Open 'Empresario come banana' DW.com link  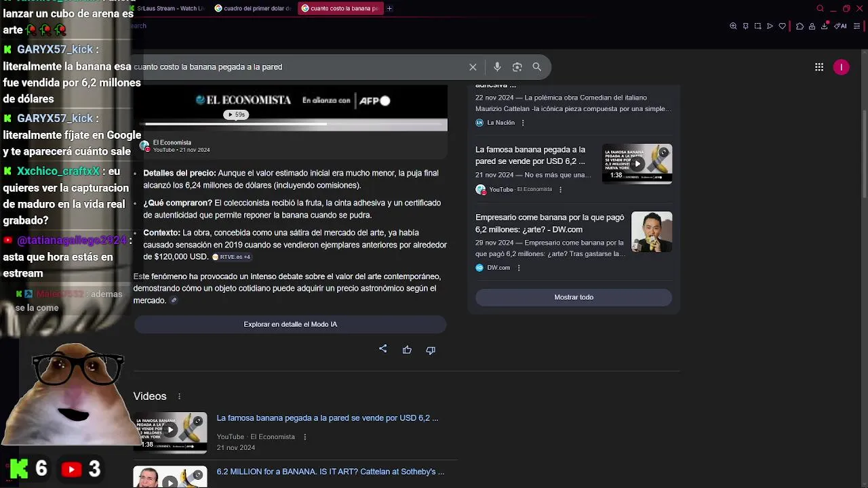click(x=549, y=223)
